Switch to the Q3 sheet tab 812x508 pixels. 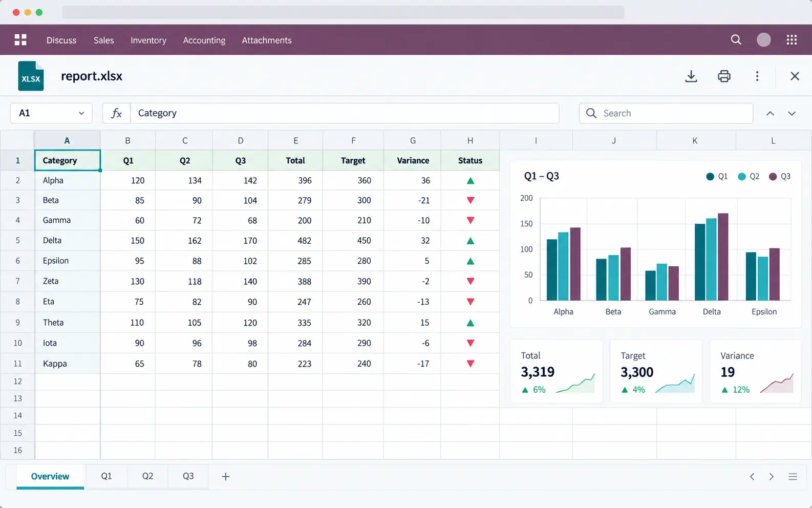click(x=188, y=476)
